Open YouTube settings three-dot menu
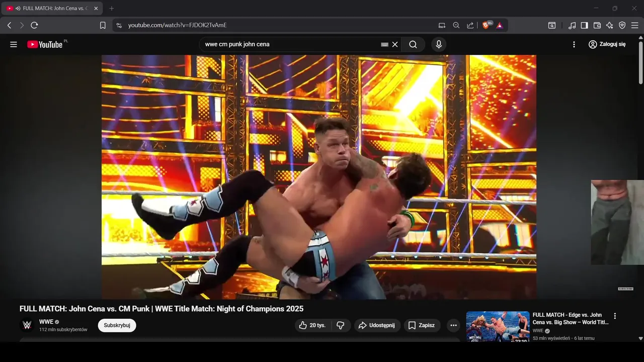 click(x=574, y=44)
